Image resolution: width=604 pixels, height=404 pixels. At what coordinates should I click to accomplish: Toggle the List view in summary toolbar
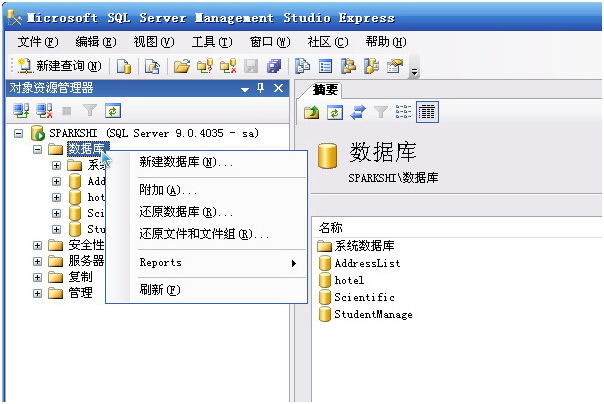coord(404,112)
